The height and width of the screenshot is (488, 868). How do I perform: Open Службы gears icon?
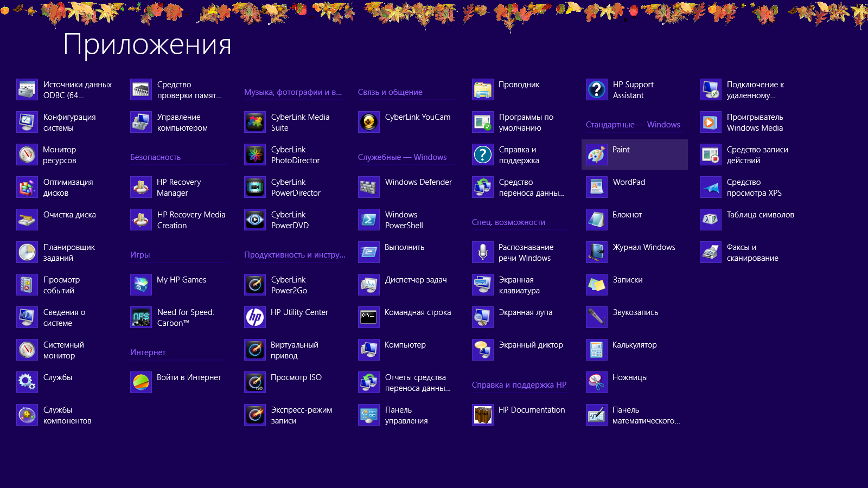coord(27,382)
